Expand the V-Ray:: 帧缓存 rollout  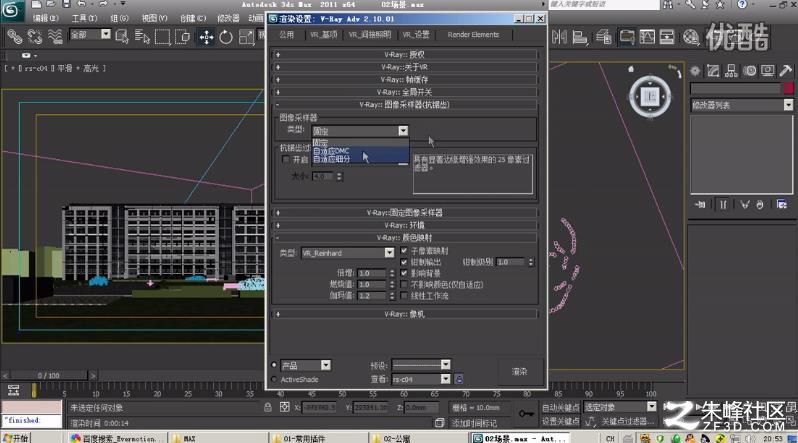[x=405, y=79]
